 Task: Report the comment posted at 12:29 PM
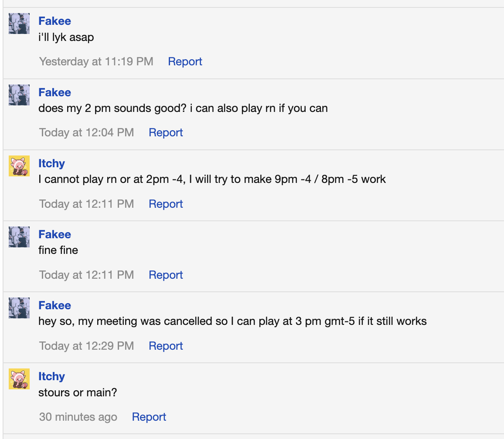click(x=166, y=346)
